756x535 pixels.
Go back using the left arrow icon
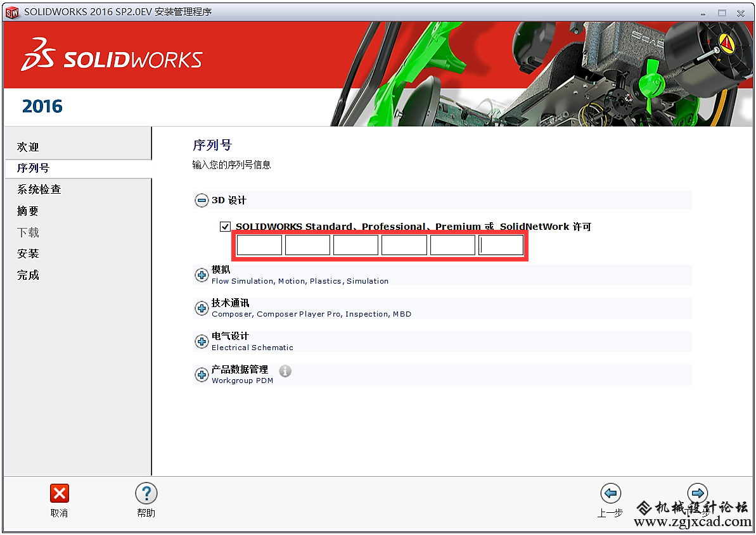coord(610,493)
